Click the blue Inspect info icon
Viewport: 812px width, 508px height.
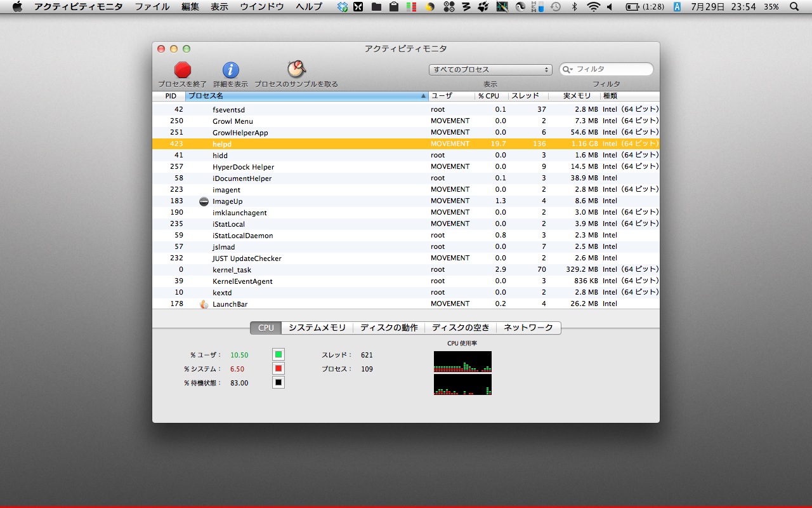point(230,70)
